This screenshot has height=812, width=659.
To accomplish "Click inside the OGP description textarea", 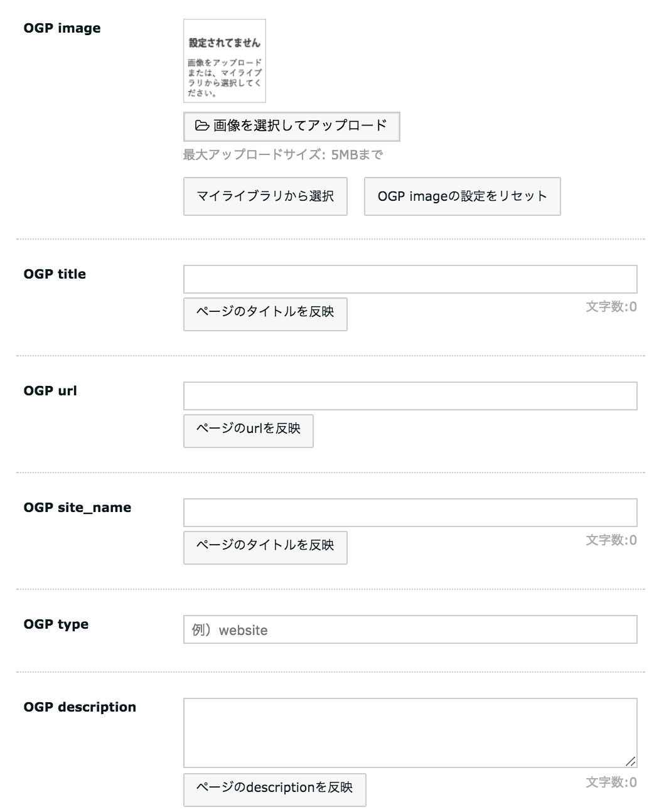I will click(x=410, y=733).
